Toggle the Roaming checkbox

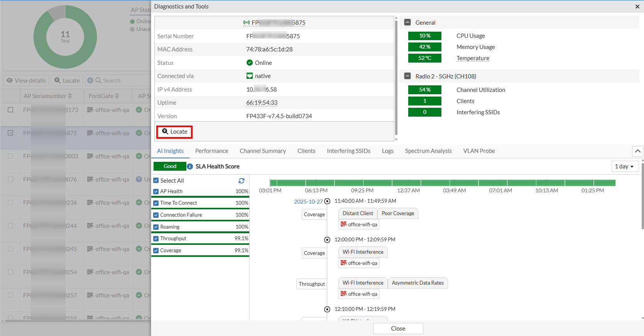[156, 227]
